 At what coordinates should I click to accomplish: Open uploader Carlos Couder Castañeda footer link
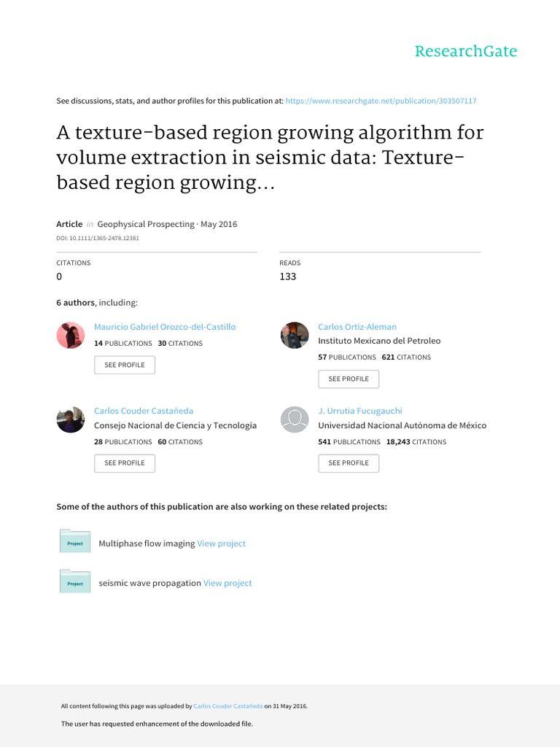click(x=228, y=706)
